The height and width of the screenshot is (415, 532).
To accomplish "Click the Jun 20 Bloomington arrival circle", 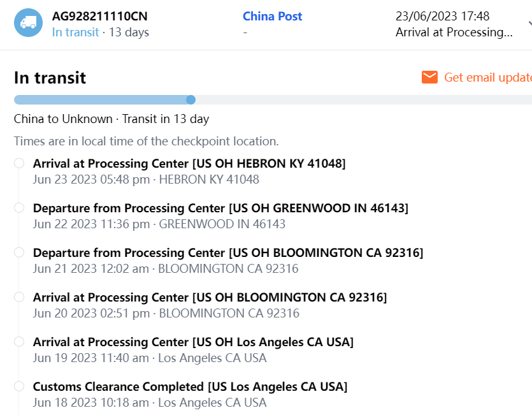I will pyautogui.click(x=19, y=297).
